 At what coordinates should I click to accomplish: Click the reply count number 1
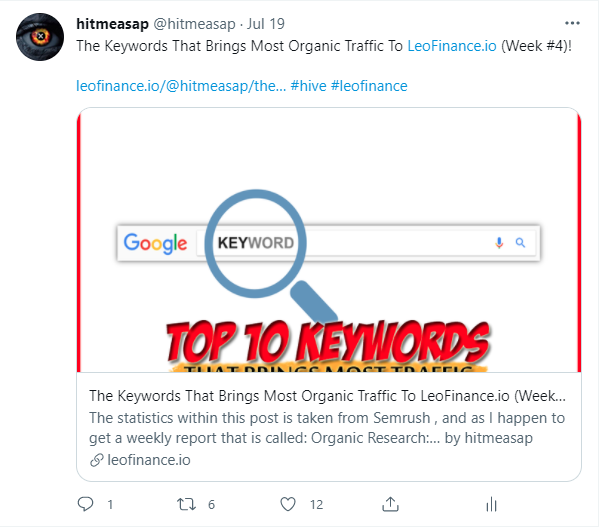pyautogui.click(x=110, y=505)
